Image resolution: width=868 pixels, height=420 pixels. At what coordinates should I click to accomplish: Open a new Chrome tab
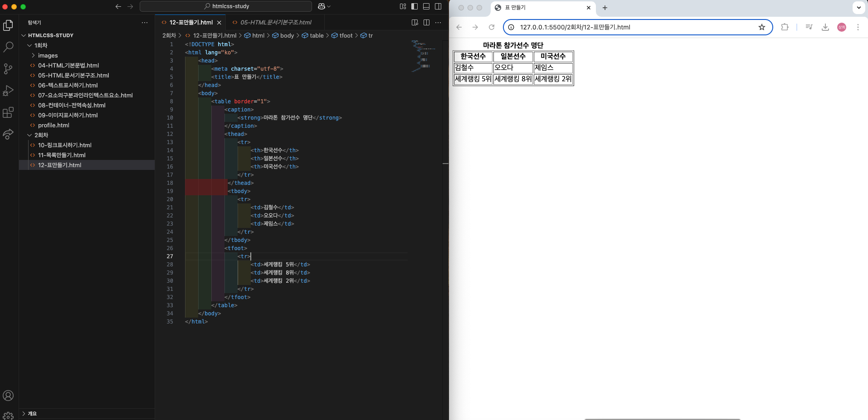[x=605, y=8]
